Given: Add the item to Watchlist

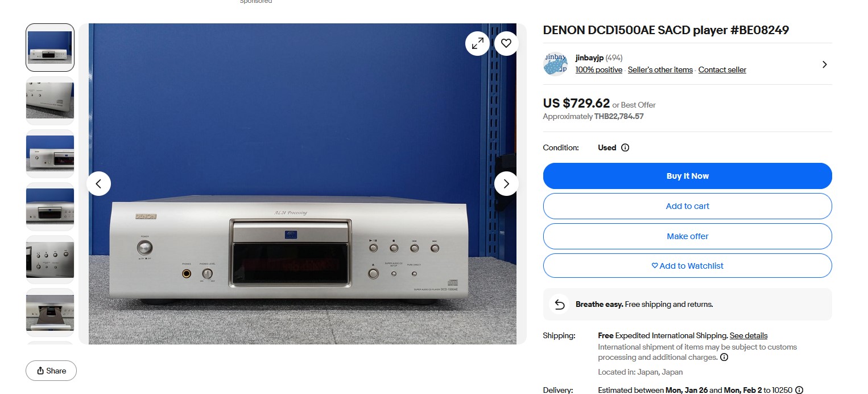Looking at the screenshot, I should (687, 266).
